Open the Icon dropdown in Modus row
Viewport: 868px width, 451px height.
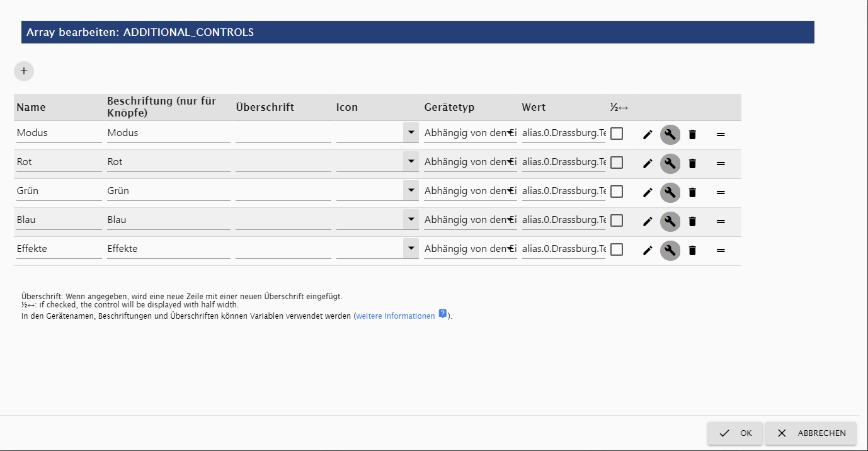point(411,133)
